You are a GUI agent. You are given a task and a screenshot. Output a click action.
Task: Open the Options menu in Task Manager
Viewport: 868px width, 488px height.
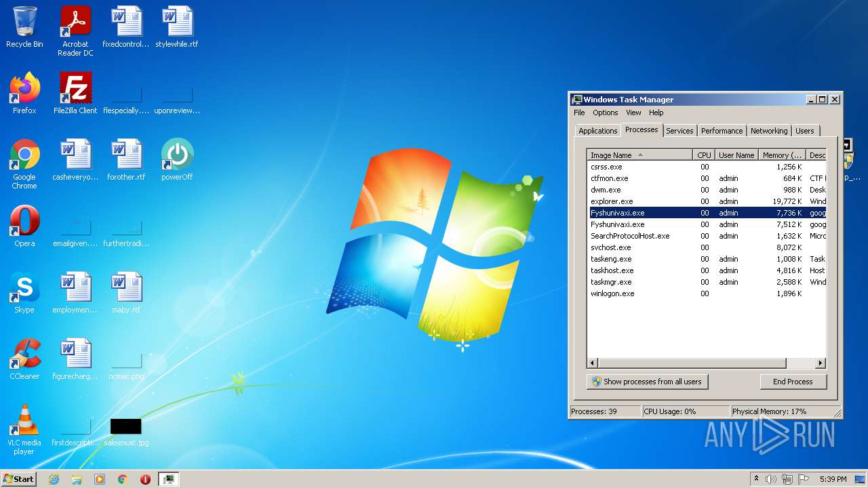coord(605,113)
